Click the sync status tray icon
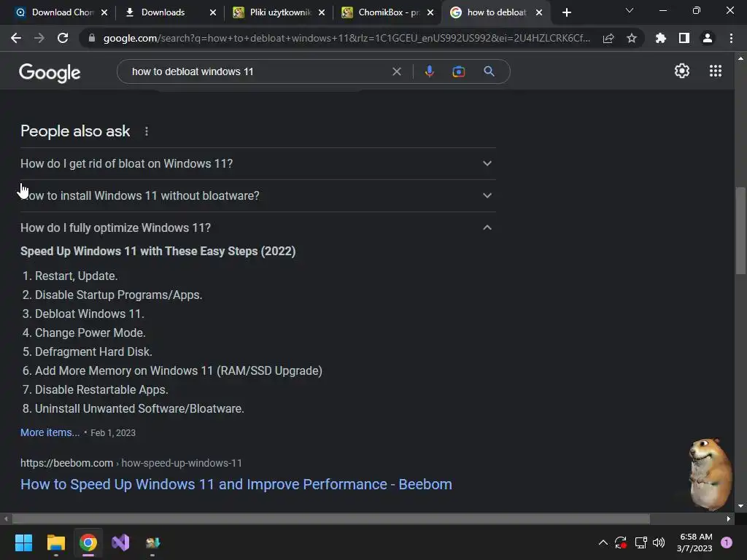The width and height of the screenshot is (747, 560). click(x=621, y=542)
